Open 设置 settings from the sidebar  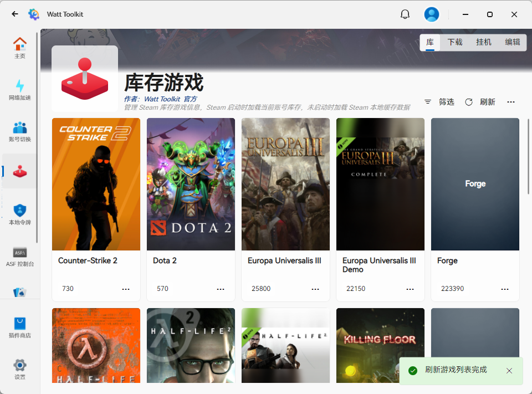click(20, 370)
